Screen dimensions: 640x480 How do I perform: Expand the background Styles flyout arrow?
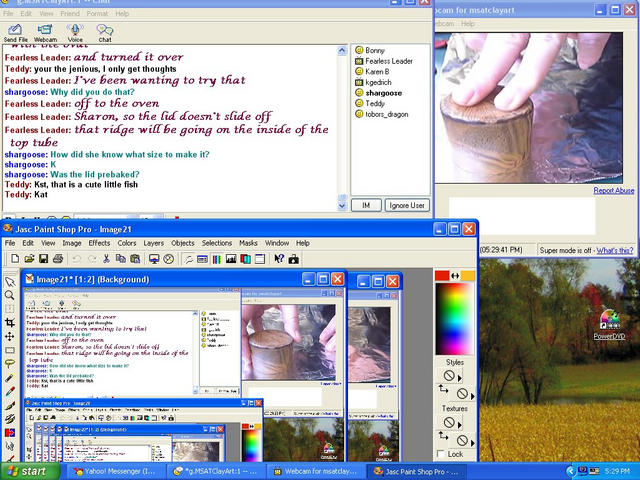(473, 396)
